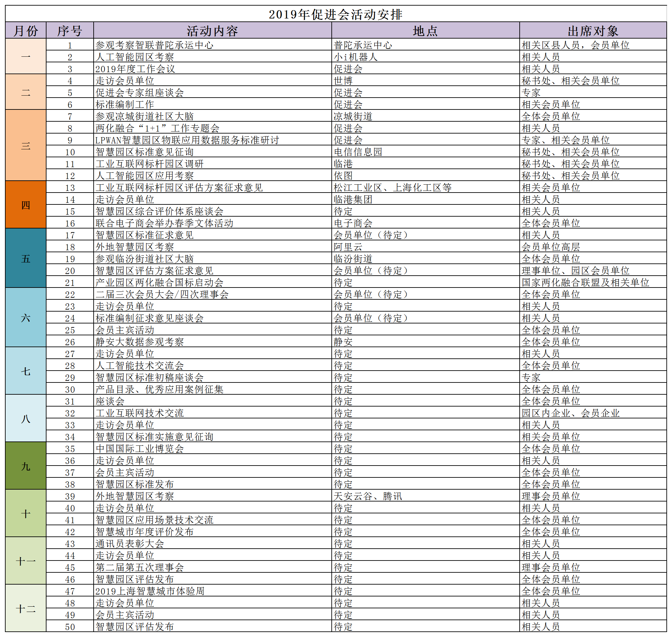Select cell 通讯员表彰大会
The height and width of the screenshot is (637, 672).
(x=213, y=543)
